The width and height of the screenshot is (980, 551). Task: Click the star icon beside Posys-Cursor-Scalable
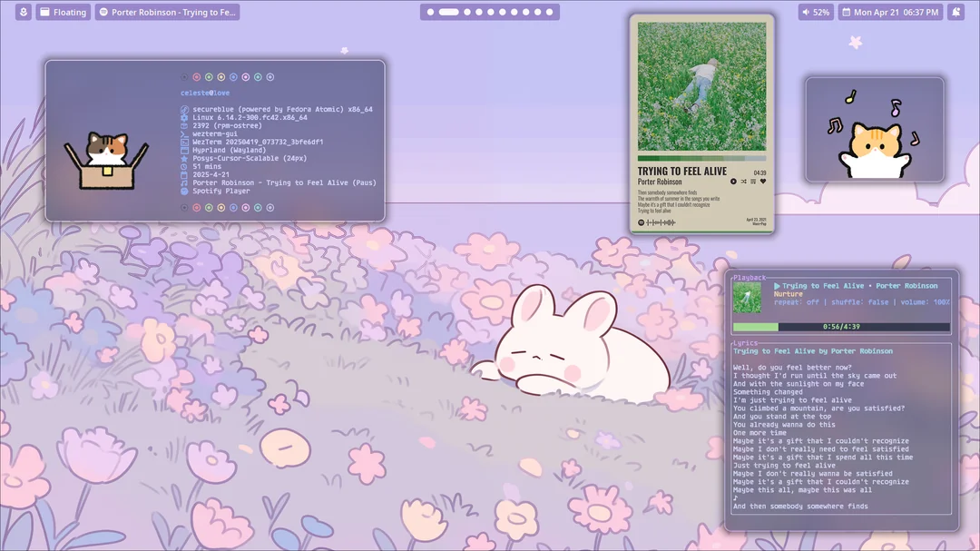184,158
